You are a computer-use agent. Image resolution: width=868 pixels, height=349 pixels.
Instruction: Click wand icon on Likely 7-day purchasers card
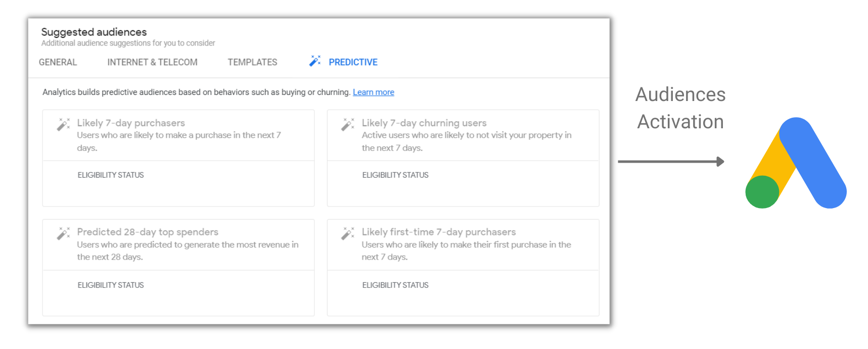click(63, 124)
